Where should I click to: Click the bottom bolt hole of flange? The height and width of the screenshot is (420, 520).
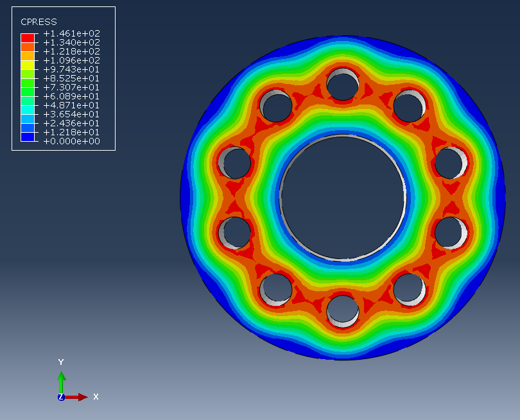click(343, 312)
